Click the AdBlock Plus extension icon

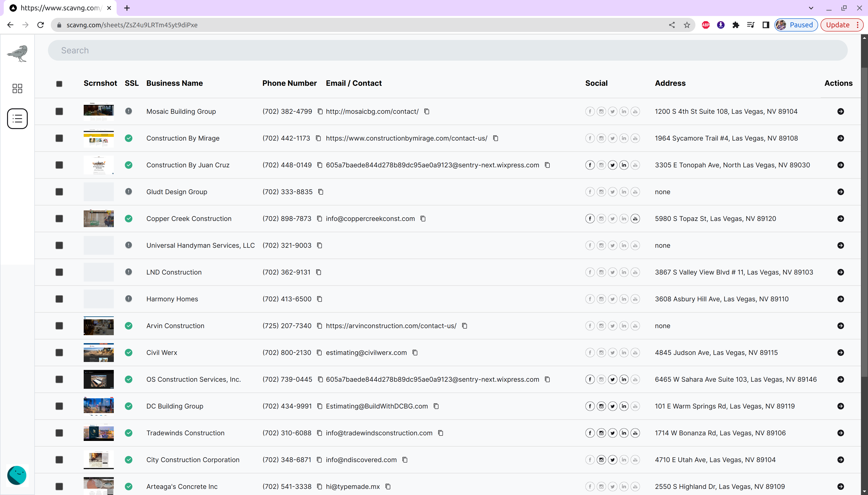click(706, 25)
